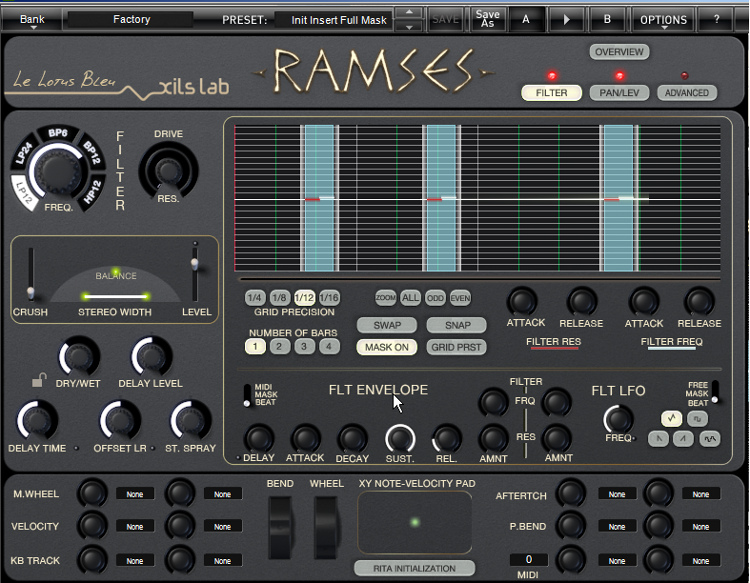Image resolution: width=750 pixels, height=583 pixels.
Task: Open second P.BEND destination None selector
Action: (x=701, y=527)
